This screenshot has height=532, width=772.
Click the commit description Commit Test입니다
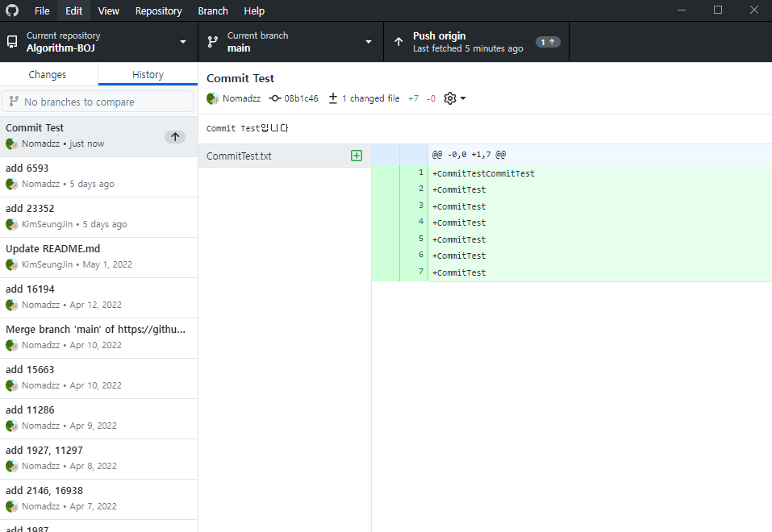pos(247,128)
